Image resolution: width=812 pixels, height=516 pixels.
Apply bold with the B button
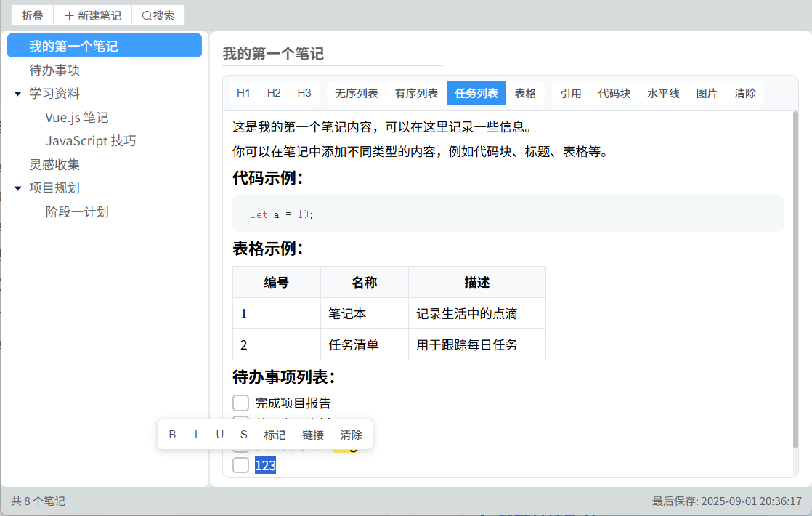point(172,435)
